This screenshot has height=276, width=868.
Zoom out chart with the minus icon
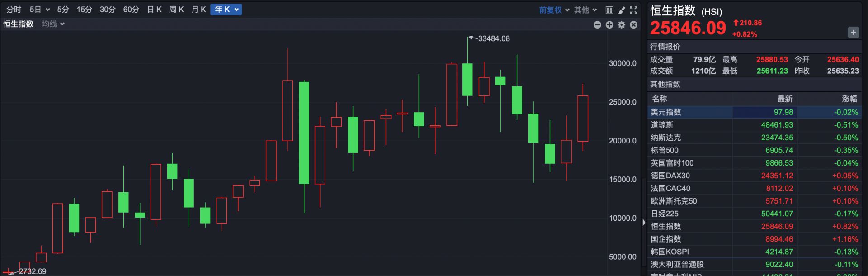(x=597, y=25)
